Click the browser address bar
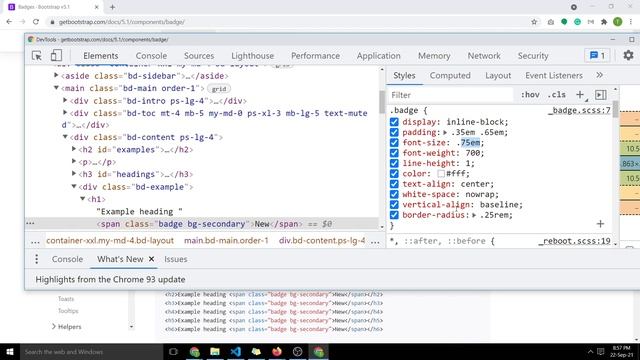 (x=286, y=22)
